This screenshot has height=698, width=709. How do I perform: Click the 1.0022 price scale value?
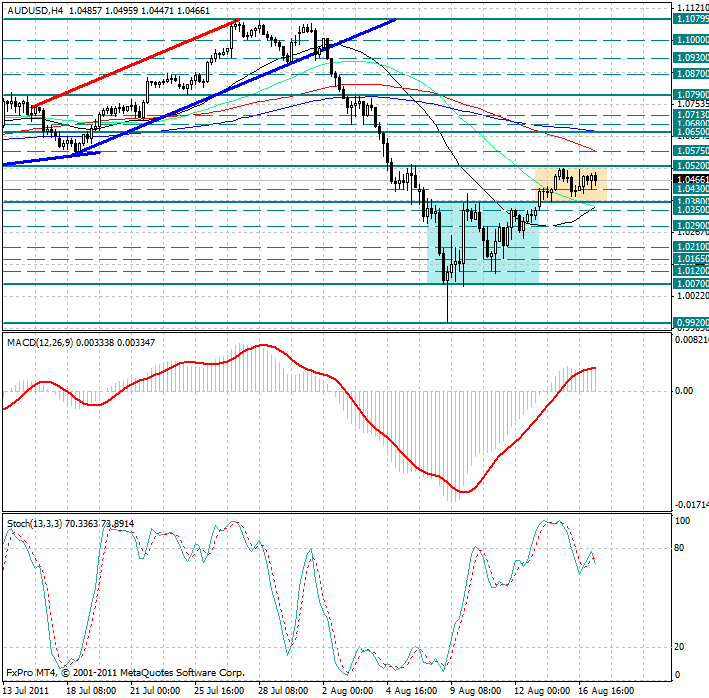coord(692,296)
